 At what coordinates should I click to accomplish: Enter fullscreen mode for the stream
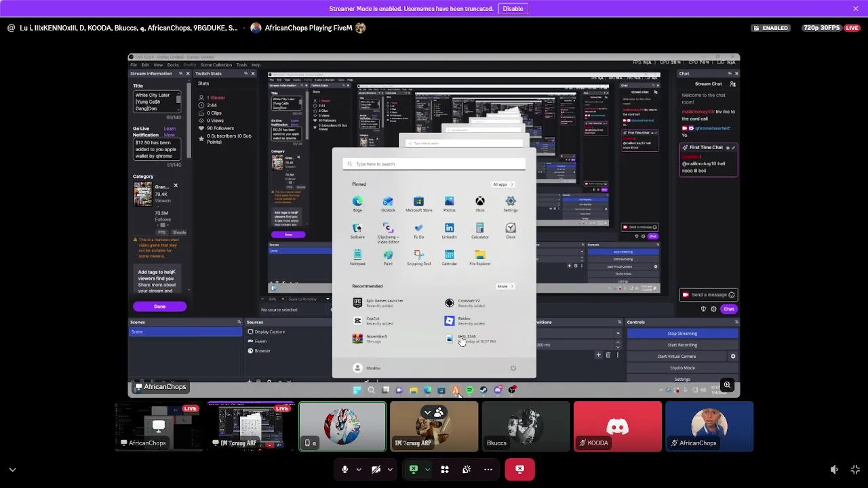coord(855,470)
